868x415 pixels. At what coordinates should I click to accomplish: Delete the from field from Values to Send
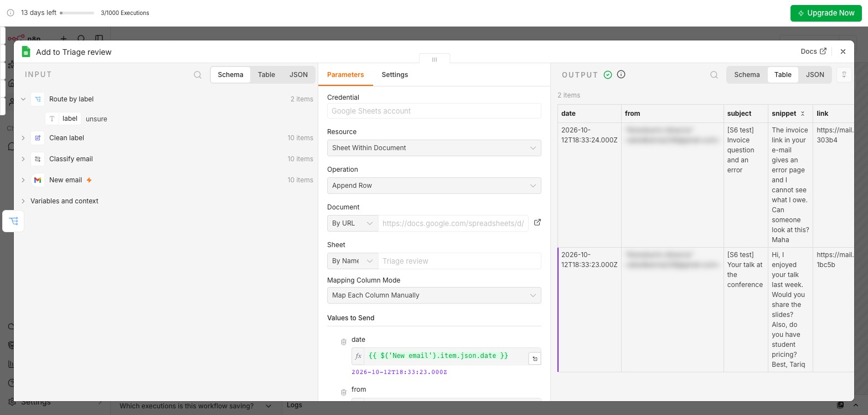[344, 392]
